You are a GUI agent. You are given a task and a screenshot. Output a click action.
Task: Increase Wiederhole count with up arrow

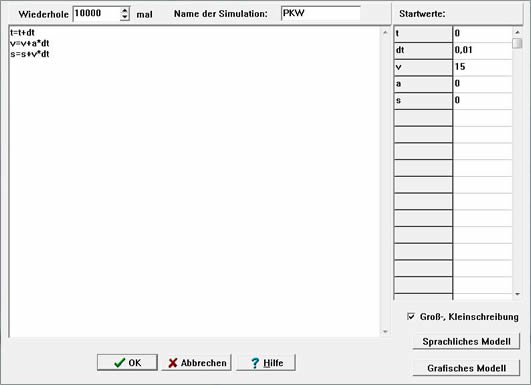tap(125, 11)
